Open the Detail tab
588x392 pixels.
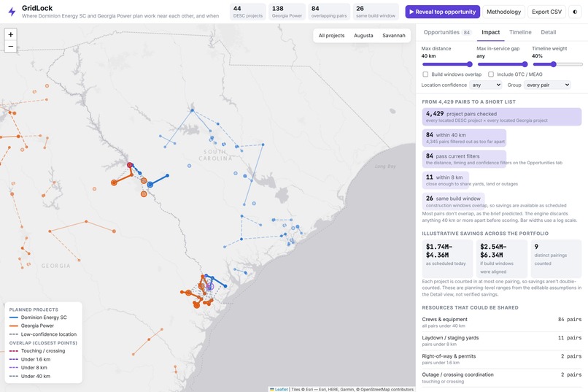pos(549,32)
